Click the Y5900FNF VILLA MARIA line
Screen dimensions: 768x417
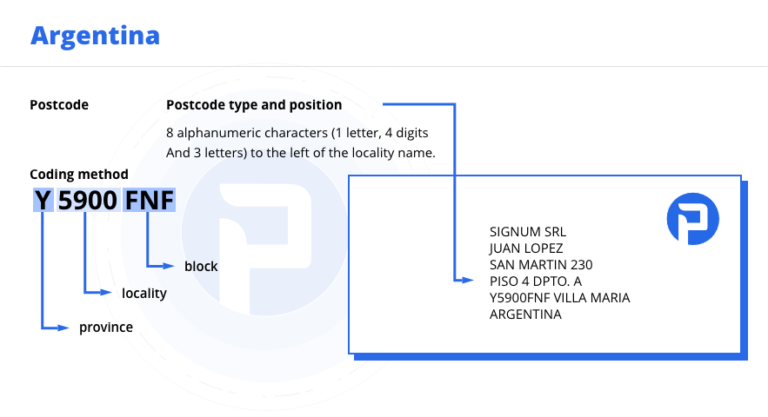[559, 297]
